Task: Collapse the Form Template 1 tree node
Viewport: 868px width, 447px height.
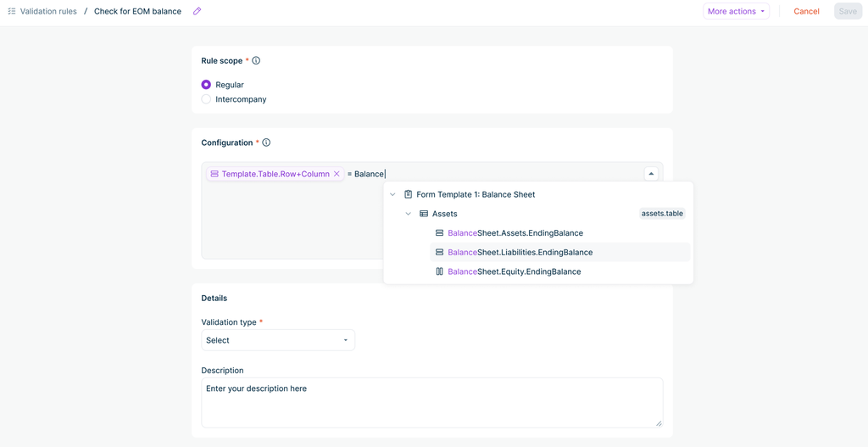Action: pos(392,194)
